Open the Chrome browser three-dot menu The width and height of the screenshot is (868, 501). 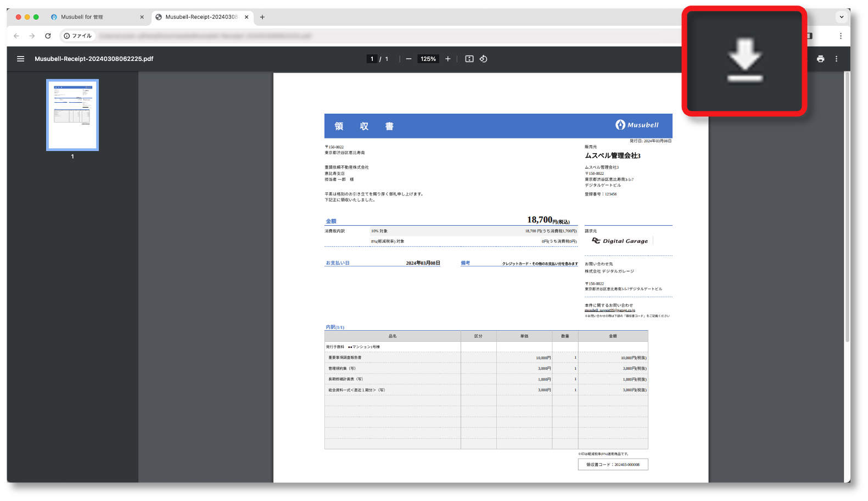coord(840,36)
